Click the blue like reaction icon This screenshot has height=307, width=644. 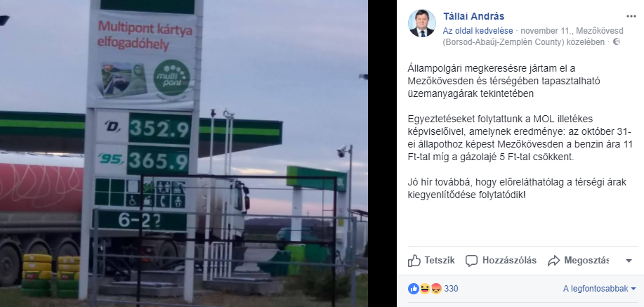coord(413,289)
